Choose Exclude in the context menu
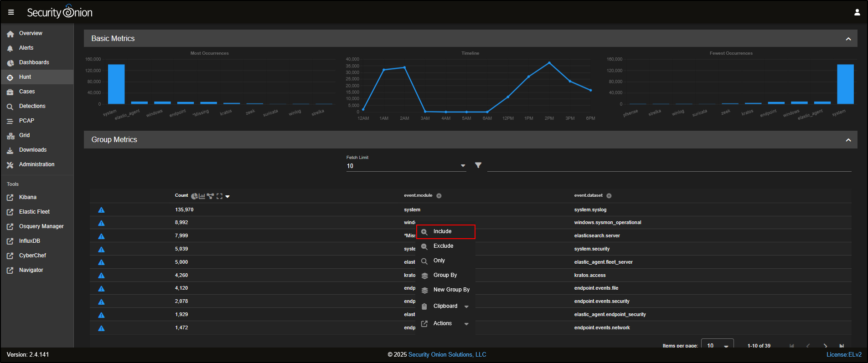Image resolution: width=868 pixels, height=363 pixels. (443, 246)
